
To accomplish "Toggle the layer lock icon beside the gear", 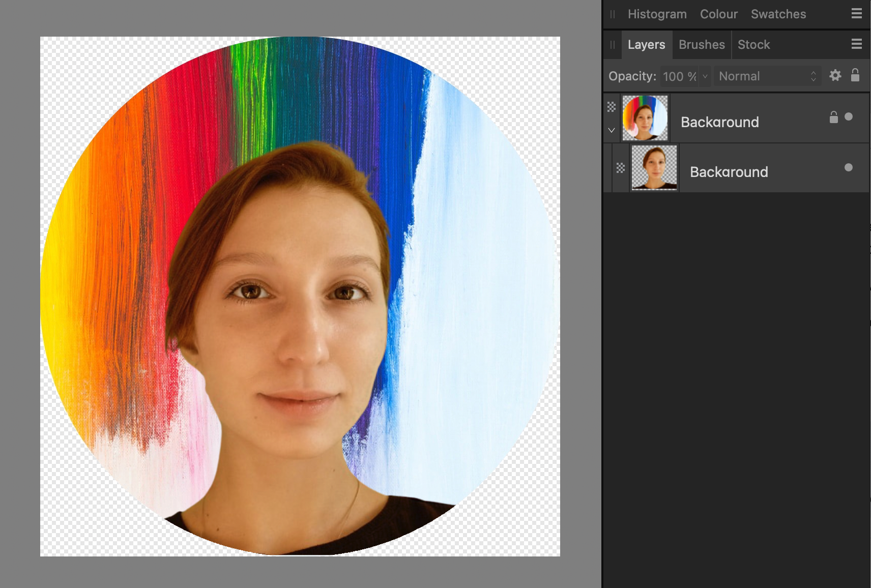I will (855, 75).
